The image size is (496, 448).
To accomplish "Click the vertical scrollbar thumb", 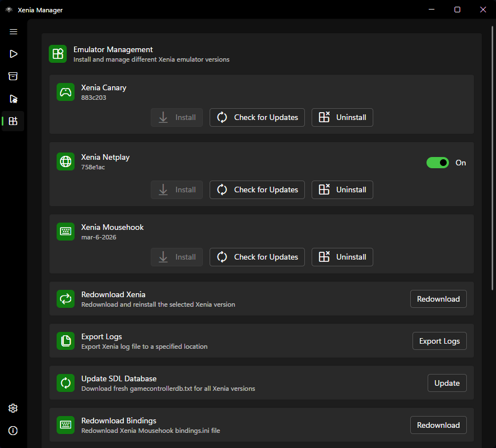I will coord(492,158).
